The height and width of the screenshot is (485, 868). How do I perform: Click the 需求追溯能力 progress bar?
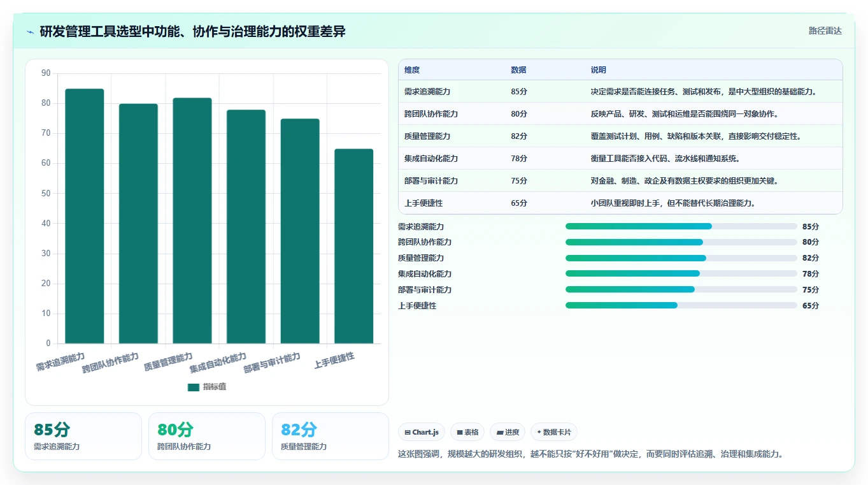coord(681,226)
